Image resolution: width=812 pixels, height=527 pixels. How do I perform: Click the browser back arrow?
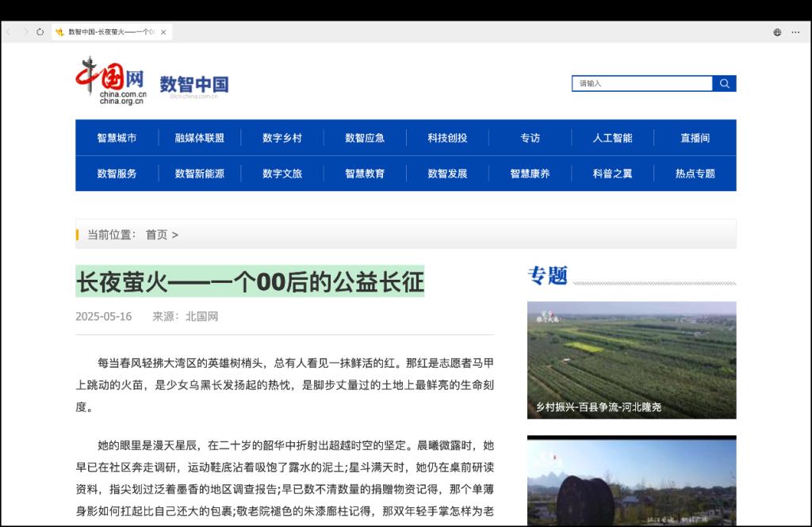pos(9,32)
